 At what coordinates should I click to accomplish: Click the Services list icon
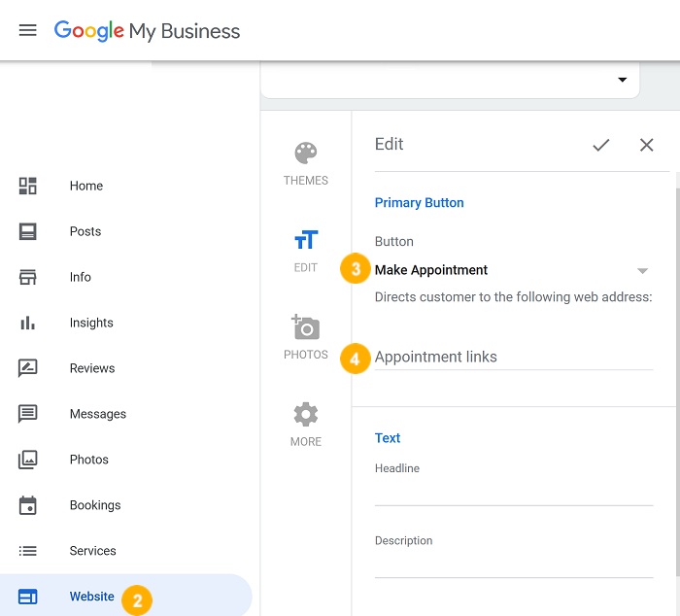click(x=28, y=551)
